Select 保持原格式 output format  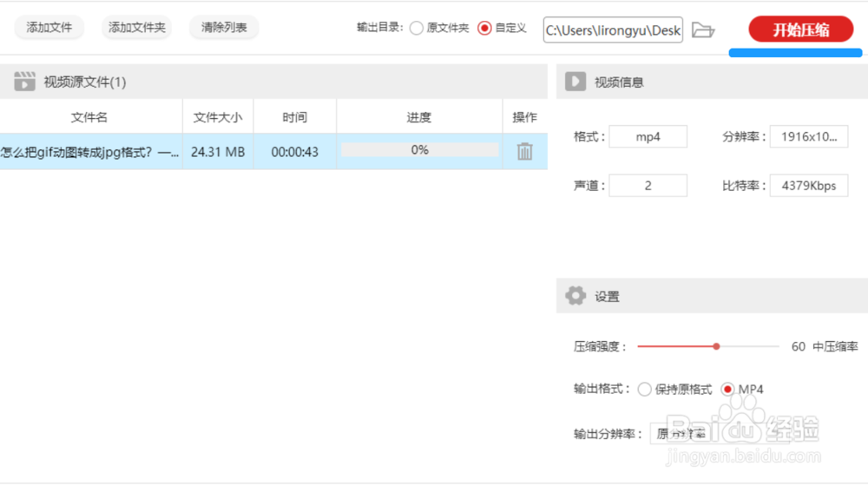click(644, 389)
